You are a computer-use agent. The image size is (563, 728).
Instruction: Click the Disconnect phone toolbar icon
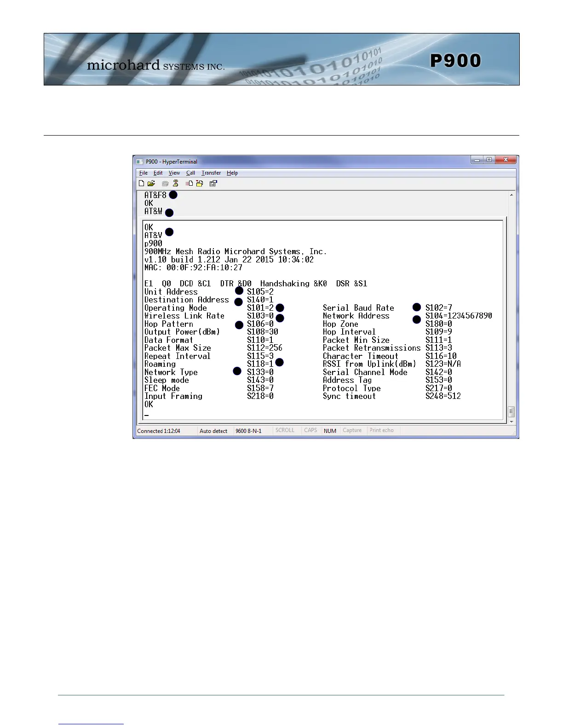(175, 183)
